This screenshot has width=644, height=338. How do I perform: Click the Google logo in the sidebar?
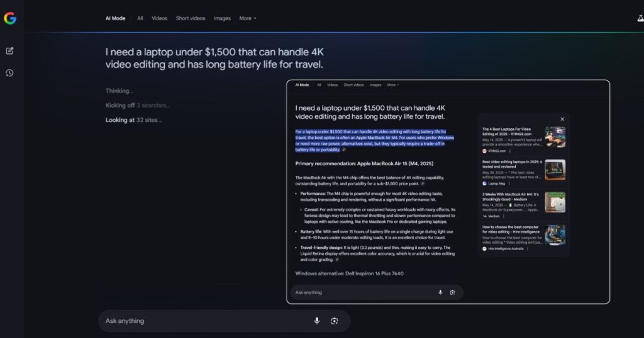[x=10, y=18]
